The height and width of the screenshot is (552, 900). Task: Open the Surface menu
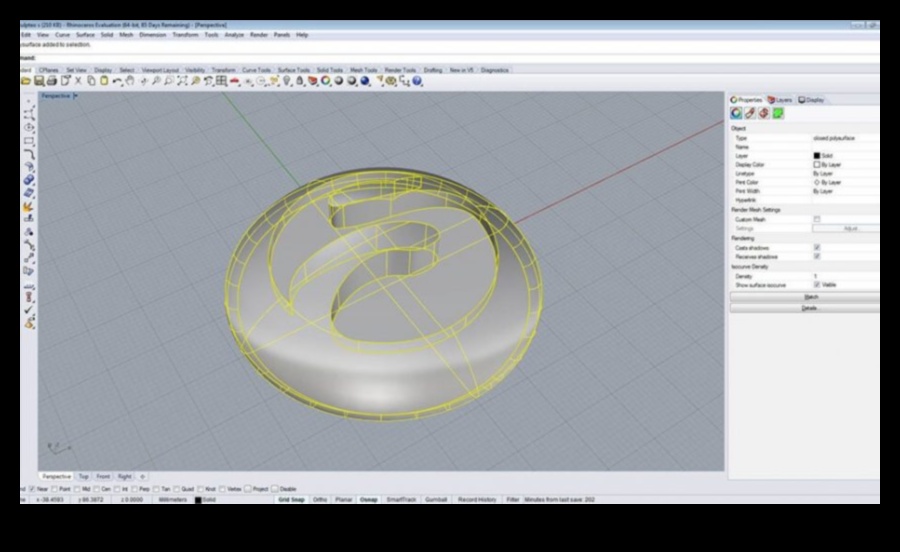(86, 35)
